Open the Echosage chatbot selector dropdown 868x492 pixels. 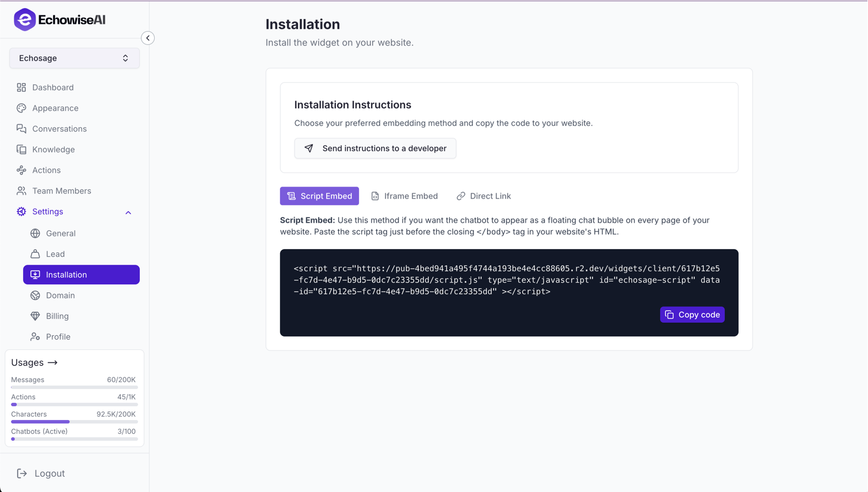(x=74, y=58)
